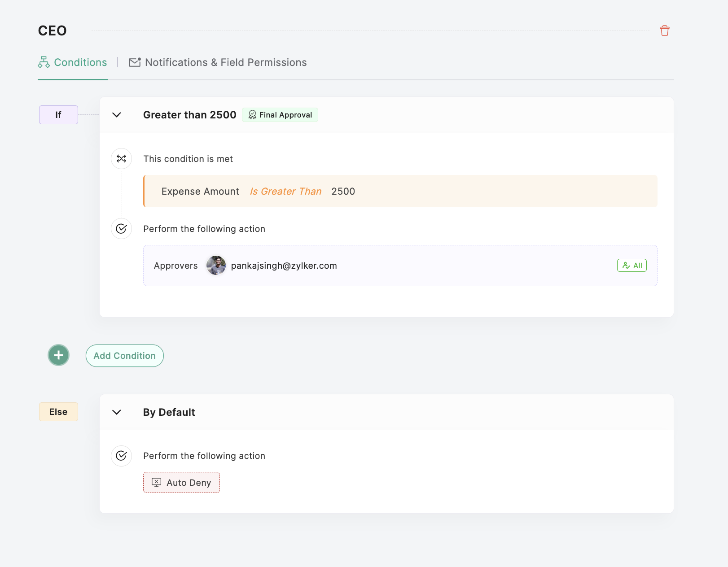The width and height of the screenshot is (728, 567).
Task: Click the Greater than 2500 title
Action: 189,115
